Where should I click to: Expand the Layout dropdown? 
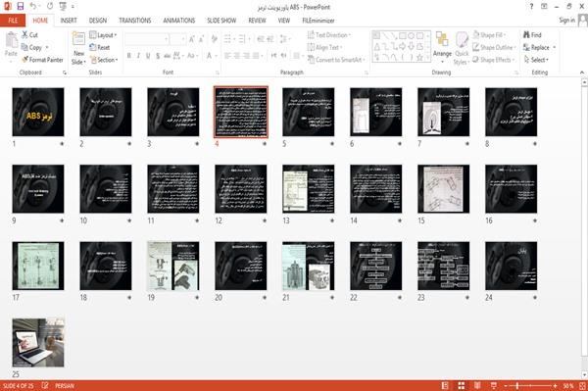pyautogui.click(x=103, y=35)
